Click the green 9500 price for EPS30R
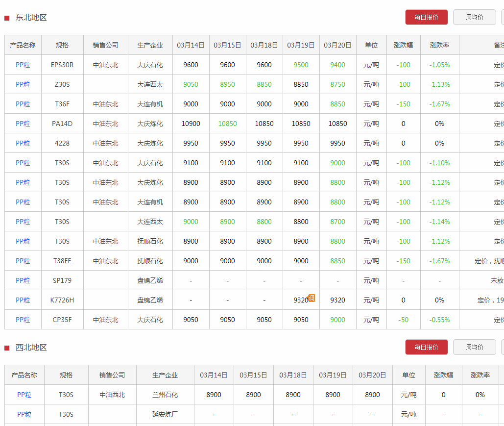The height and width of the screenshot is (426, 504). (x=301, y=65)
